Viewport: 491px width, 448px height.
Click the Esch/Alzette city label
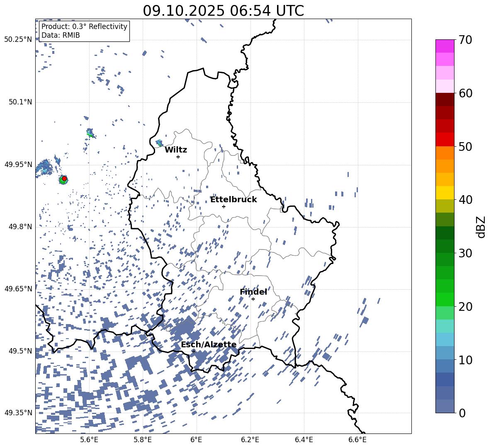coord(209,345)
